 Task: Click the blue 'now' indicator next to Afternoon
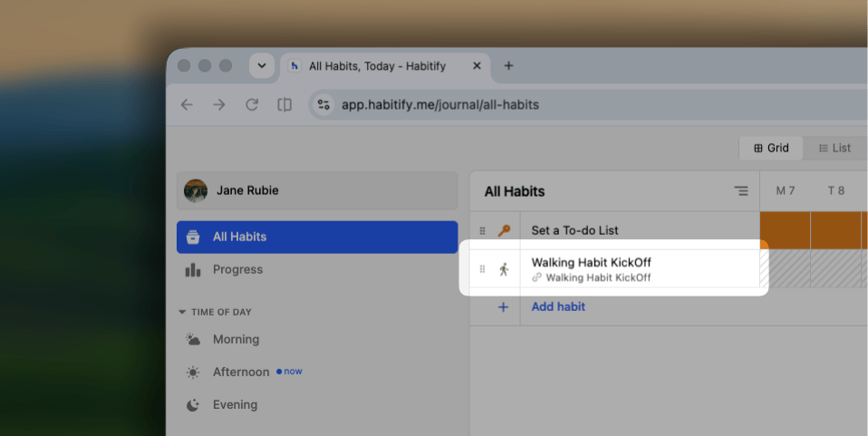(290, 372)
